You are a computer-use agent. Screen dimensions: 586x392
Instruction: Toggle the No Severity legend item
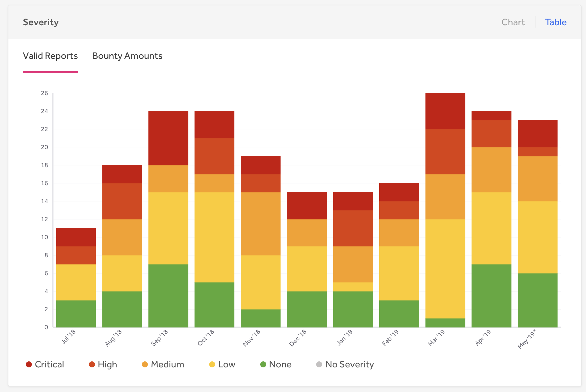click(345, 364)
